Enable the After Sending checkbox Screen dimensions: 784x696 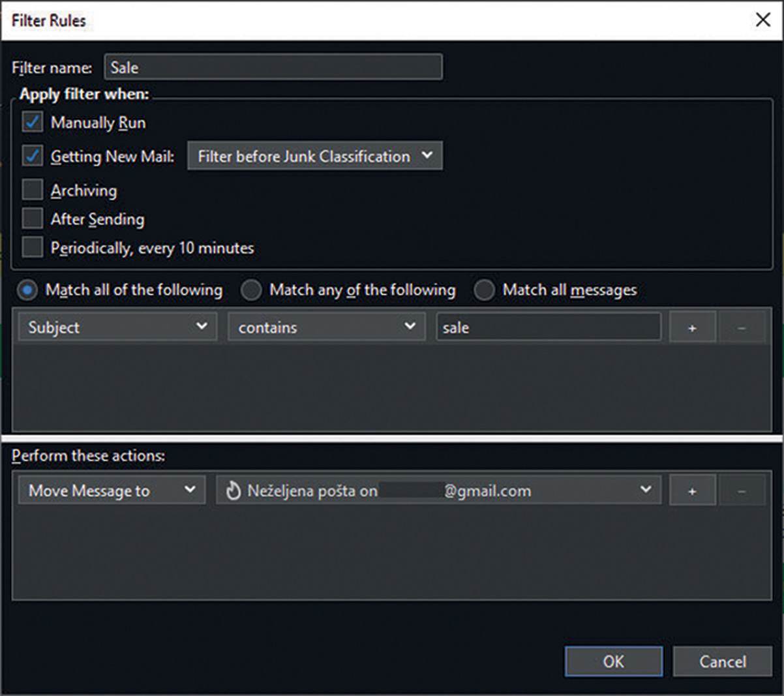33,219
